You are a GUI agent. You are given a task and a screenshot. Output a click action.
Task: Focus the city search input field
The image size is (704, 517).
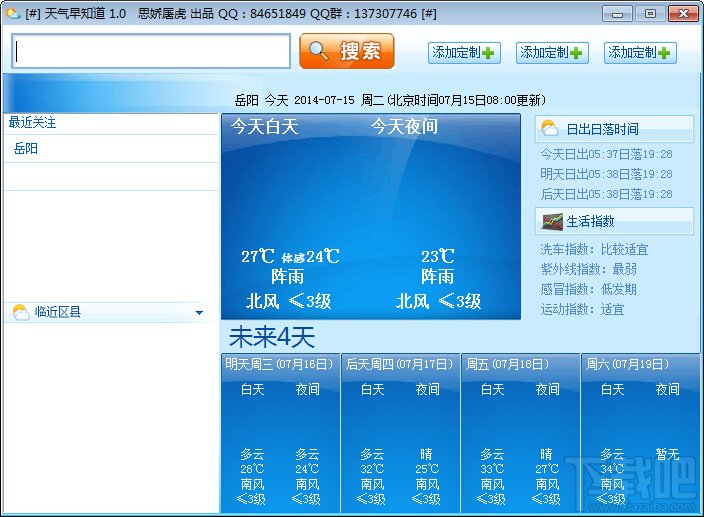pyautogui.click(x=151, y=51)
